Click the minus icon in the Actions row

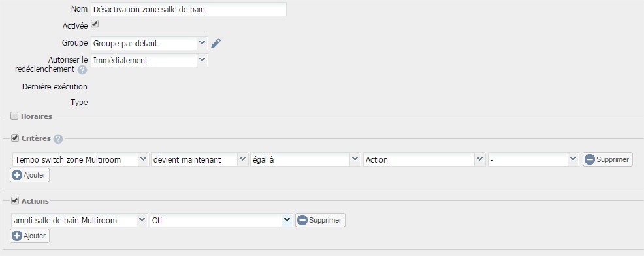click(x=302, y=220)
